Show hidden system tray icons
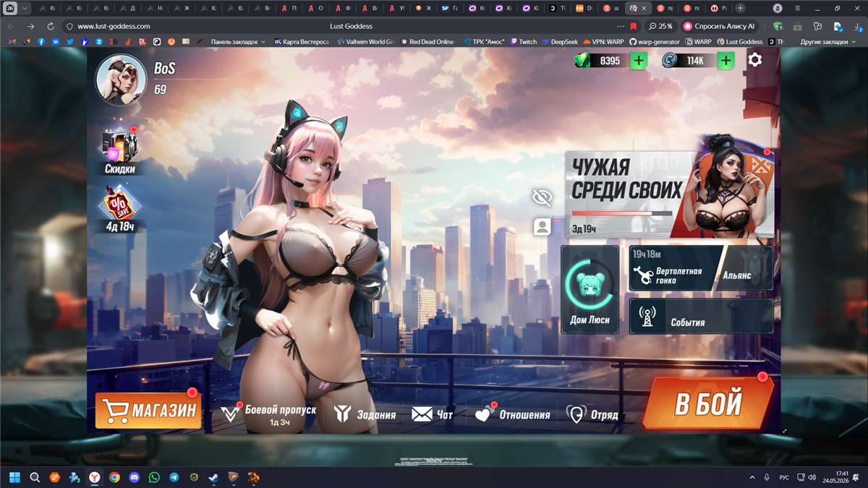868x488 pixels. [x=753, y=477]
